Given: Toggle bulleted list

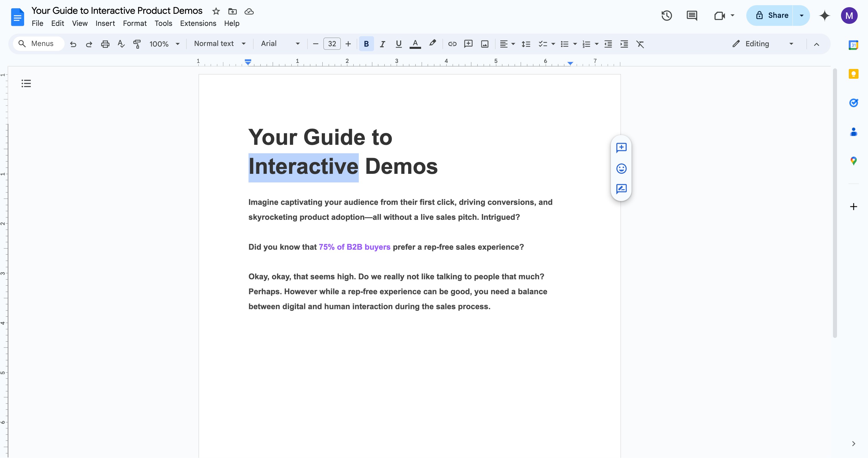Looking at the screenshot, I should (x=564, y=44).
